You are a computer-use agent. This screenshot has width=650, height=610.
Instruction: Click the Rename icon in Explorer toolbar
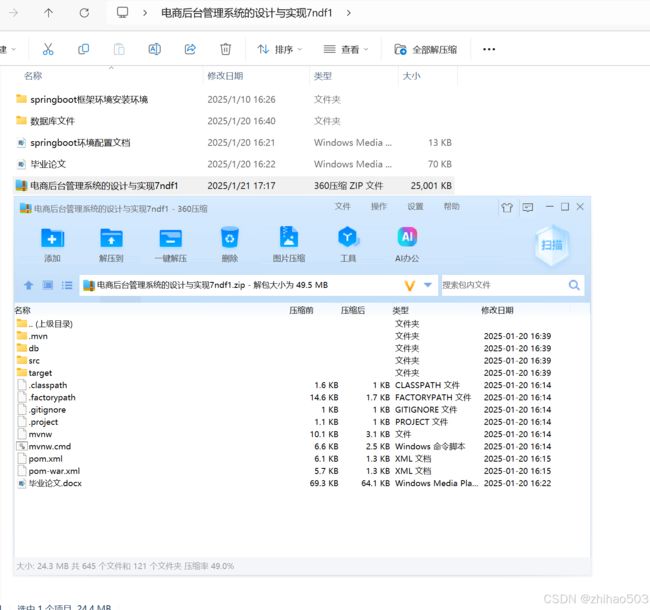point(155,49)
